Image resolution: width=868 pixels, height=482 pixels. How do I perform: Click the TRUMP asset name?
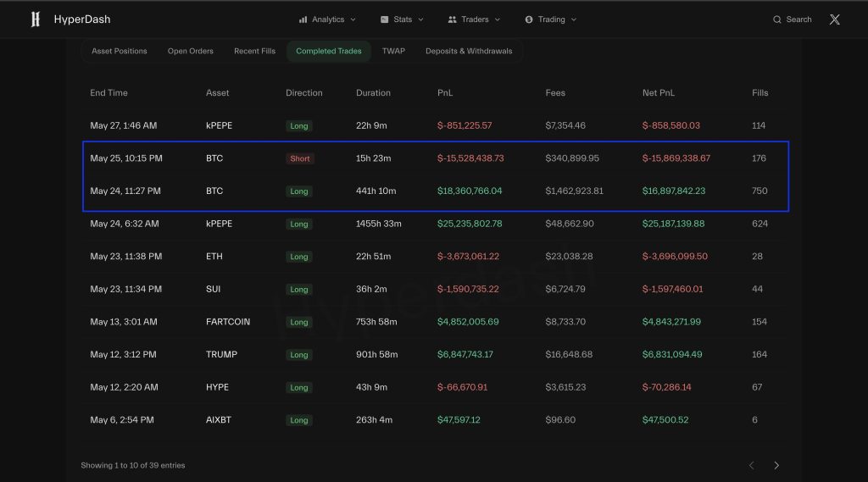pyautogui.click(x=221, y=354)
